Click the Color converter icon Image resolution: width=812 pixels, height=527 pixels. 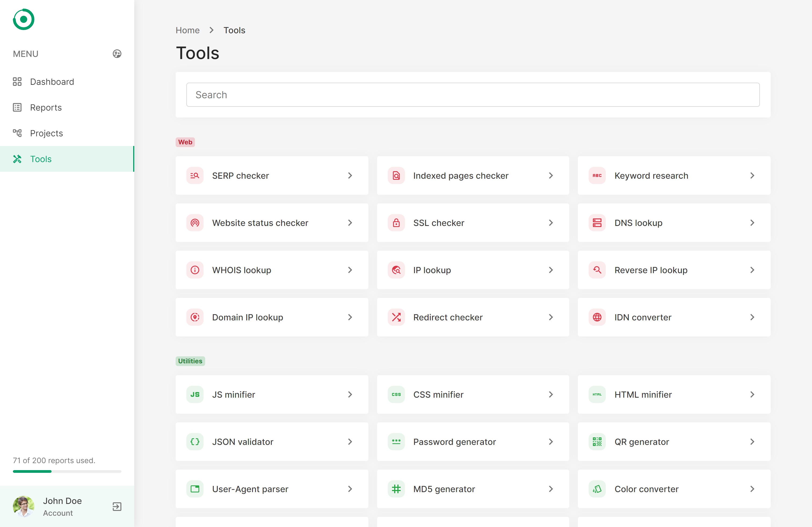tap(597, 489)
